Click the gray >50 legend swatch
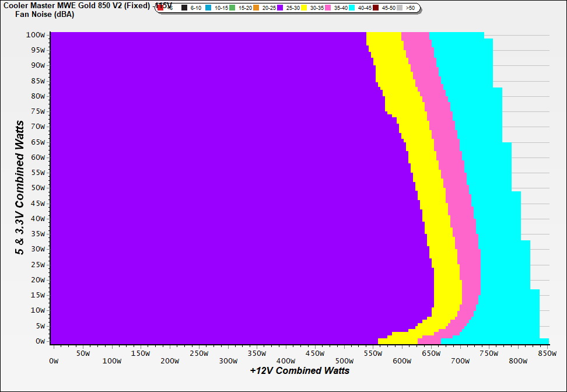Image resolution: width=567 pixels, height=392 pixels. click(400, 8)
